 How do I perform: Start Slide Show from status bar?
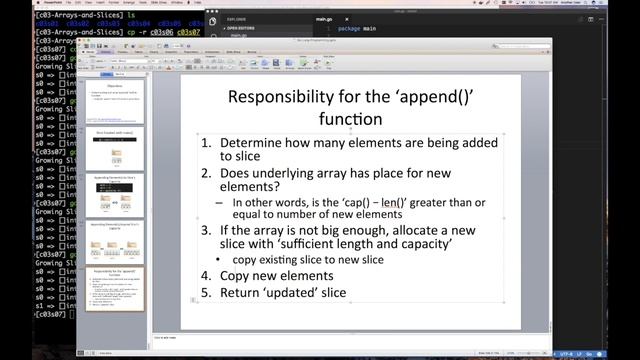coord(93,353)
